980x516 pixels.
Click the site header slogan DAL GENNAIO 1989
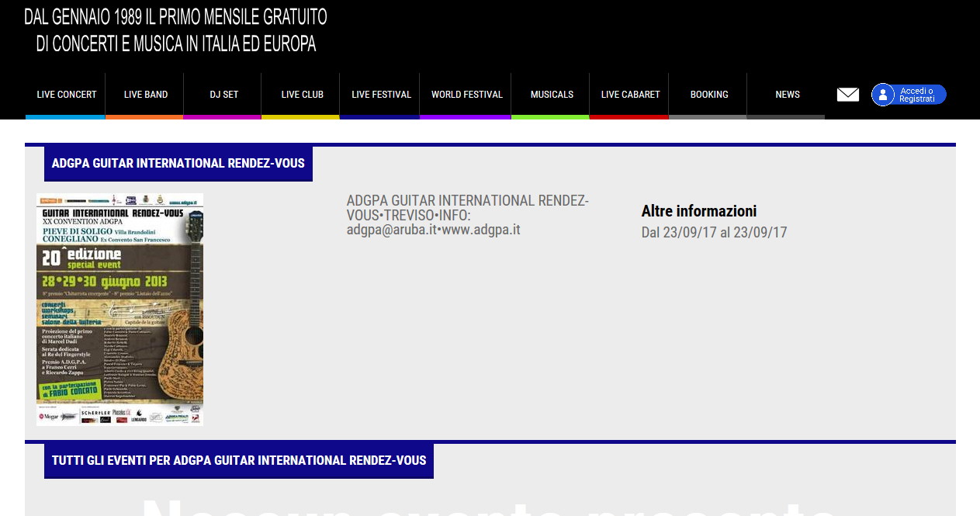175,30
